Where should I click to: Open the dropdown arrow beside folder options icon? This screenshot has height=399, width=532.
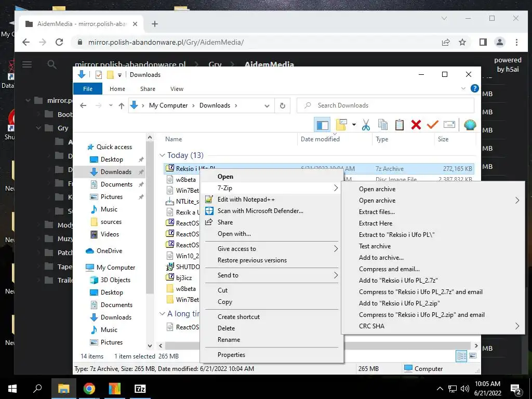pos(354,125)
